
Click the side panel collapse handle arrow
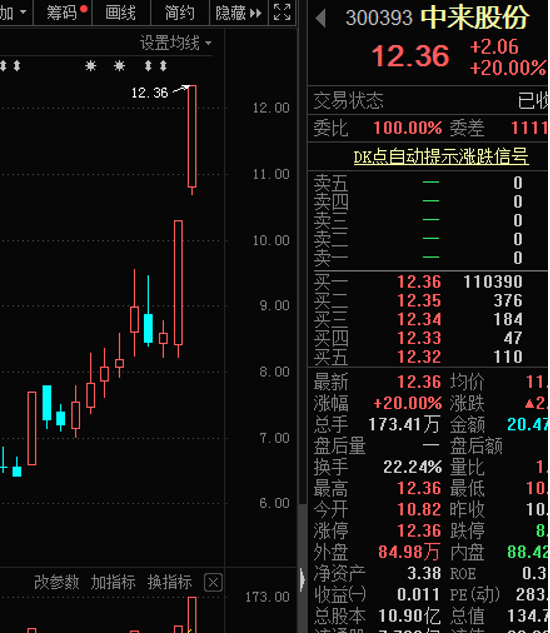tap(302, 579)
